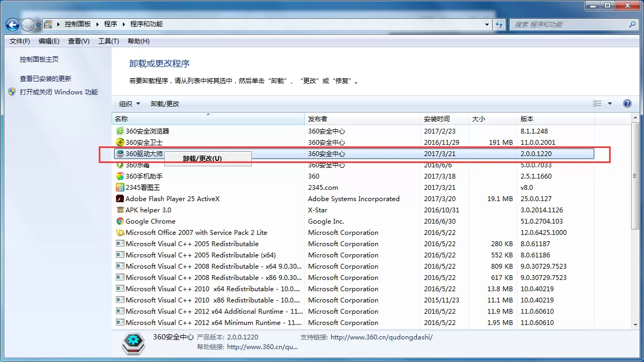
Task: Open 控制面板主页 link
Action: (x=39, y=60)
